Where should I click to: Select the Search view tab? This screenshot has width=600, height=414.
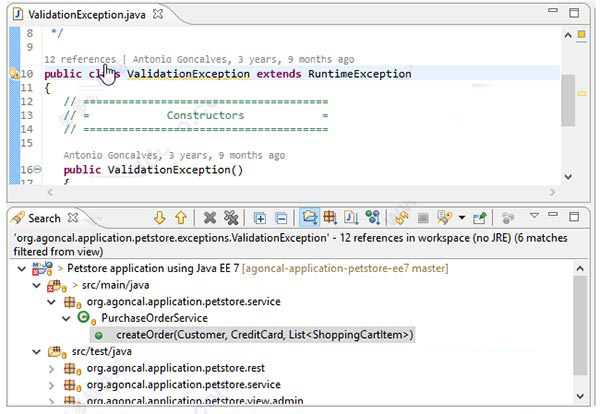[x=44, y=218]
